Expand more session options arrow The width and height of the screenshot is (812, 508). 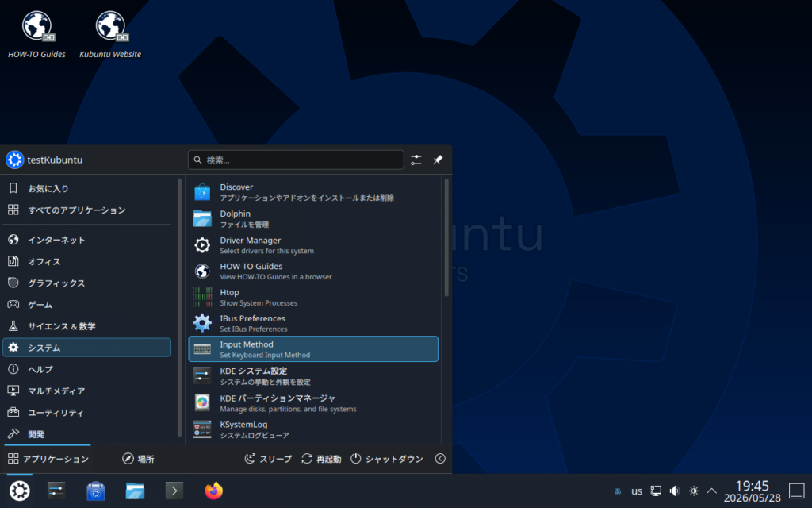coord(440,459)
